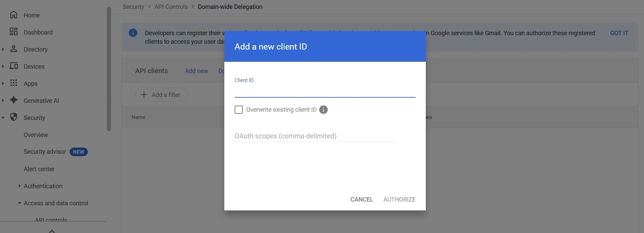Click the Name column header
The width and height of the screenshot is (644, 233).
[138, 117]
